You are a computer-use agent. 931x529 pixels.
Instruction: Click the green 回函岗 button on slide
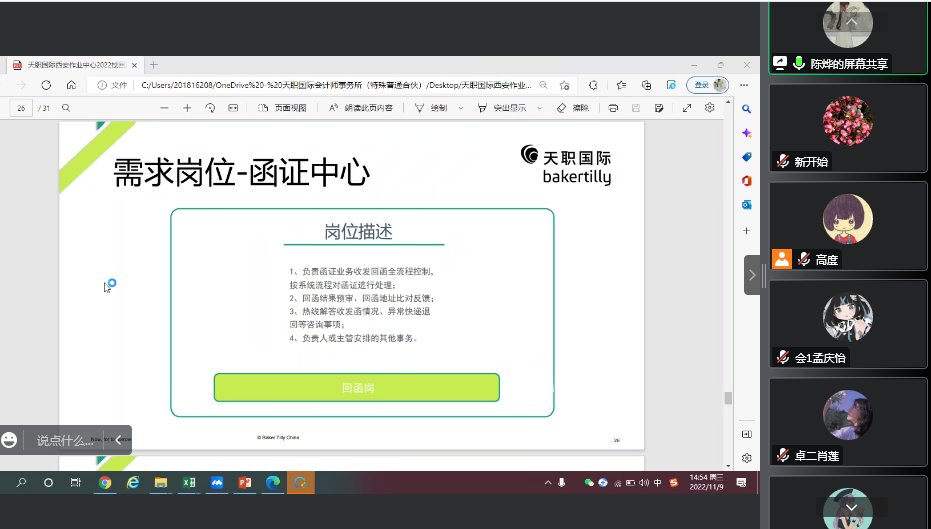[356, 387]
